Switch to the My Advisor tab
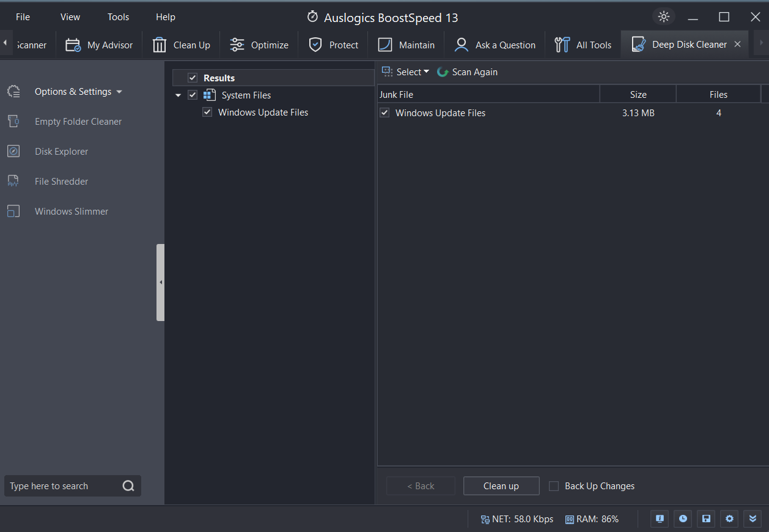The image size is (769, 532). click(99, 45)
